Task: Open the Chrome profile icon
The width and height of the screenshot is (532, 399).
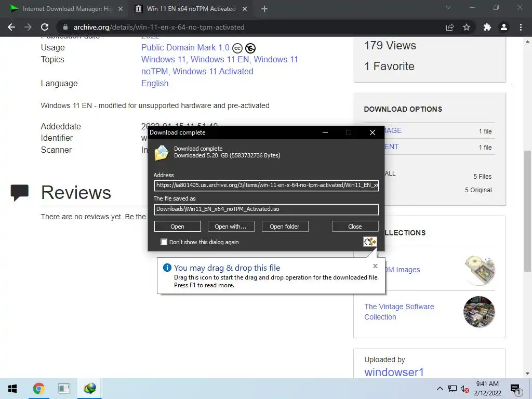Action: [x=504, y=27]
